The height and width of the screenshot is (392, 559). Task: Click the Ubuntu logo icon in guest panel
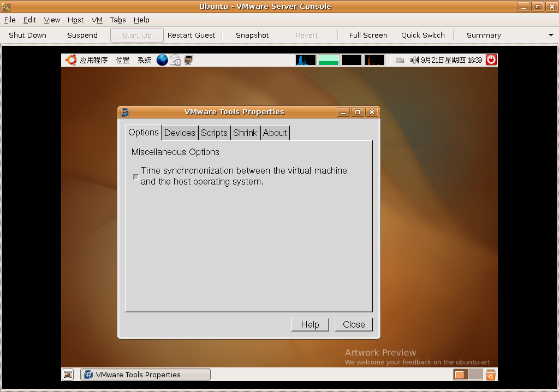click(x=71, y=60)
